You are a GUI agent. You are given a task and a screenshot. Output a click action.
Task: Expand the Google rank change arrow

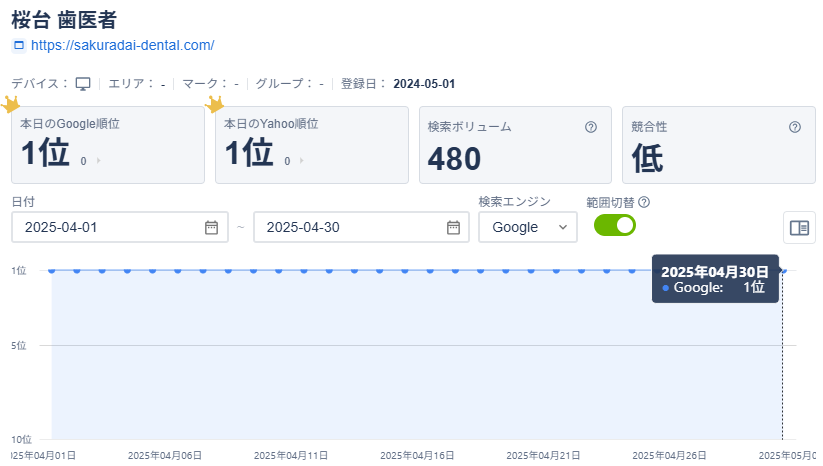(x=98, y=161)
